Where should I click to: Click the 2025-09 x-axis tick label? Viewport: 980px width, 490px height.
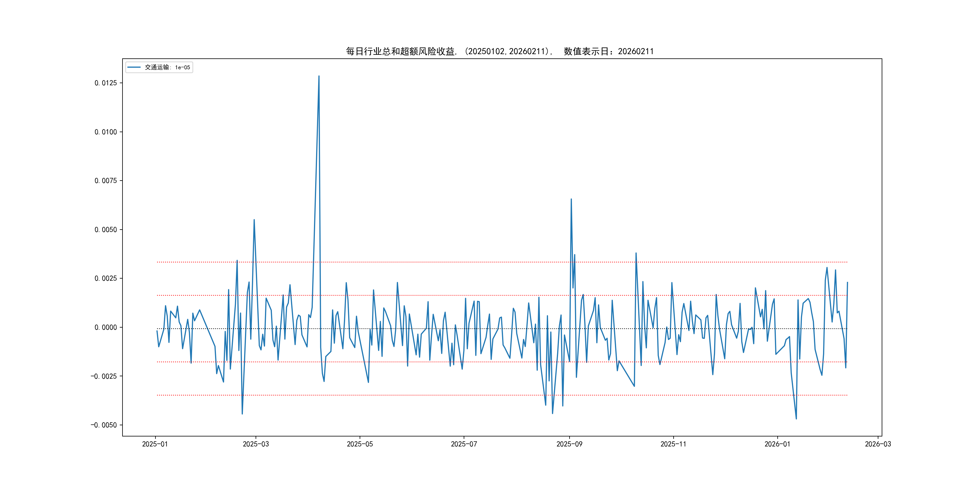coord(569,444)
